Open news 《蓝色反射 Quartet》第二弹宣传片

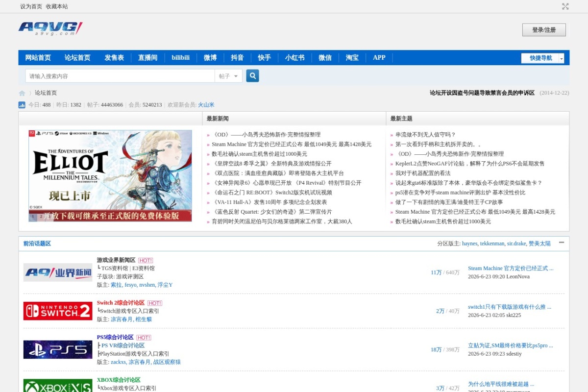[271, 212]
